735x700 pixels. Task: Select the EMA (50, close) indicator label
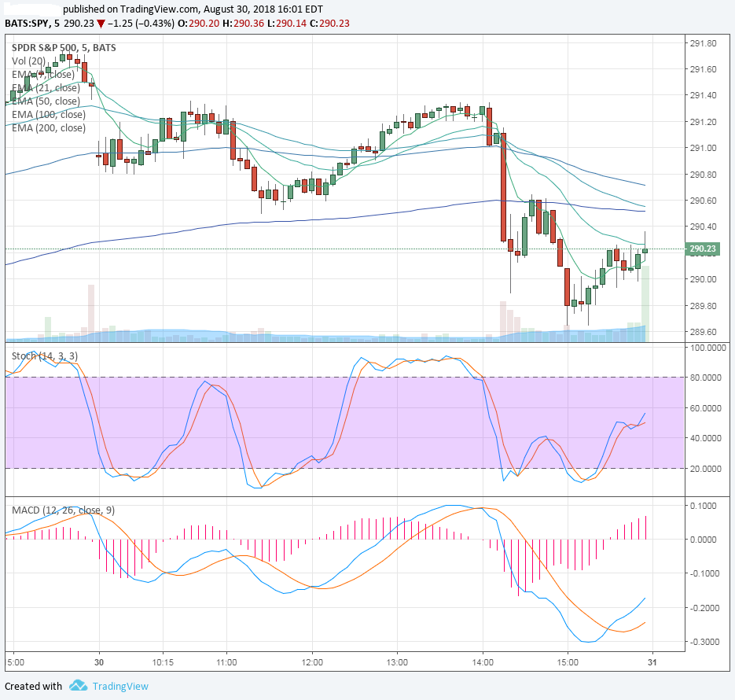click(x=46, y=101)
